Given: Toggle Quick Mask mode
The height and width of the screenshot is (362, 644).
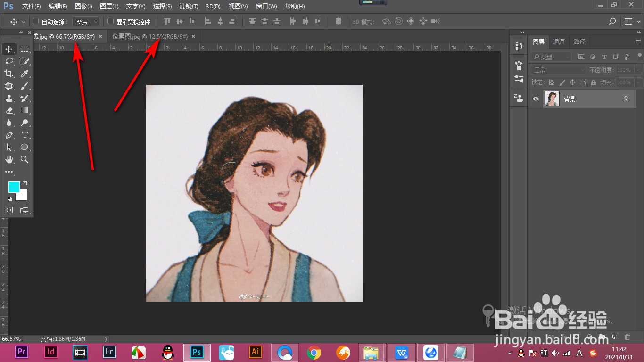Looking at the screenshot, I should [x=9, y=210].
